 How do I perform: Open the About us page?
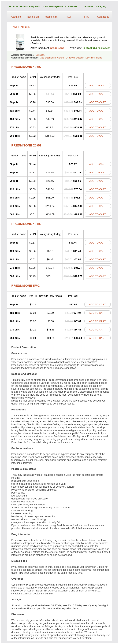16,17
